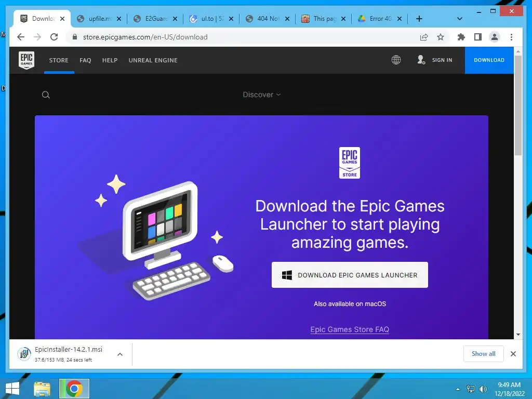This screenshot has height=399, width=532.
Task: Bookmark this page with the star icon
Action: point(441,37)
